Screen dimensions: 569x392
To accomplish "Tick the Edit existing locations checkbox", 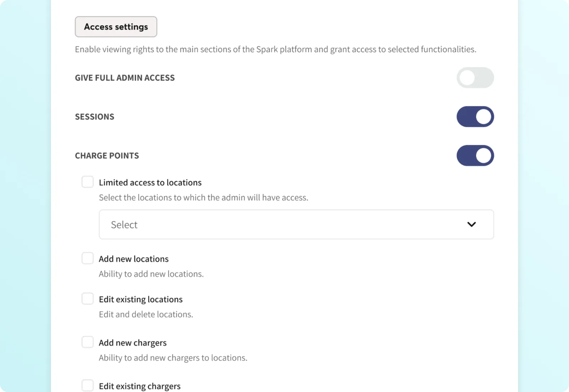I will click(x=87, y=299).
